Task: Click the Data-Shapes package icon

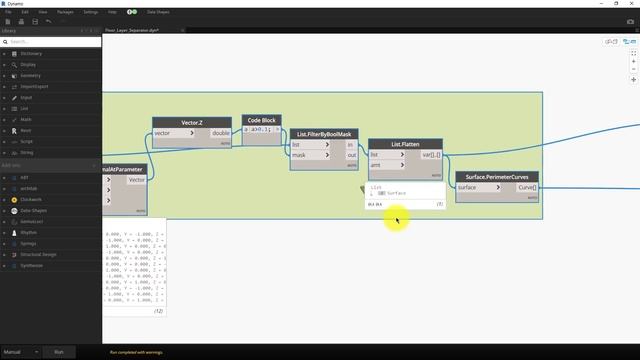Action: click(14, 211)
